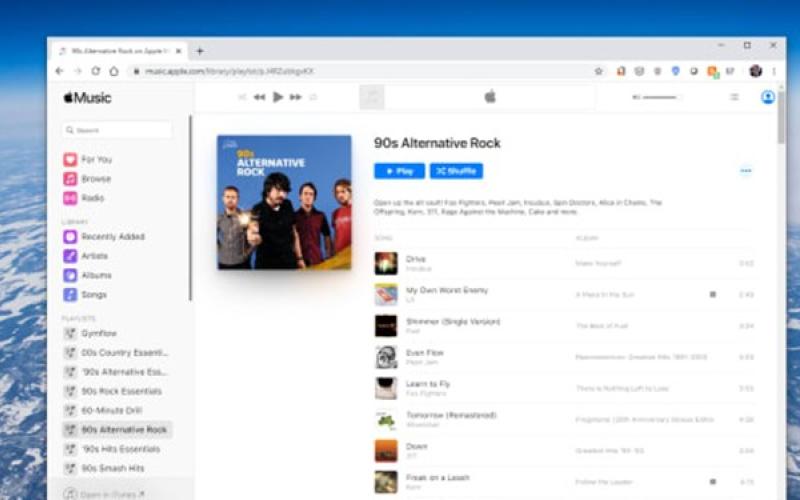Image resolution: width=800 pixels, height=500 pixels.
Task: Toggle repeat mode icon
Action: (x=313, y=97)
